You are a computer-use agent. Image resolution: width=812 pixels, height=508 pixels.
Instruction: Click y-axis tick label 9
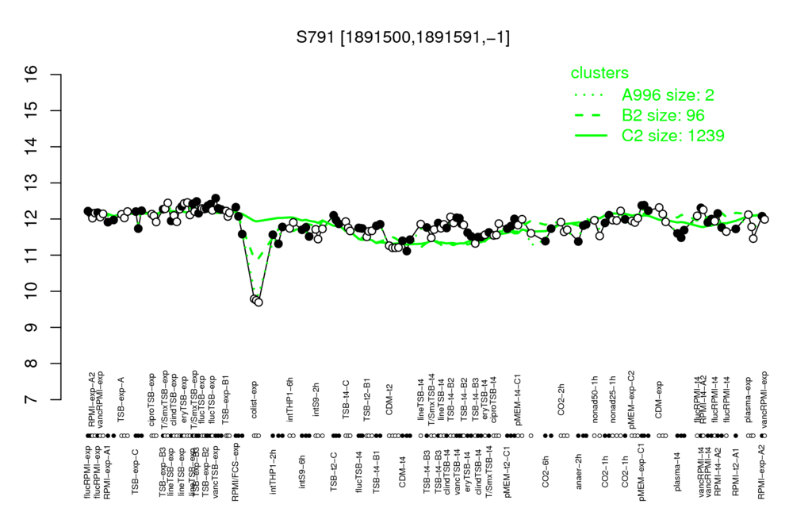tap(32, 328)
